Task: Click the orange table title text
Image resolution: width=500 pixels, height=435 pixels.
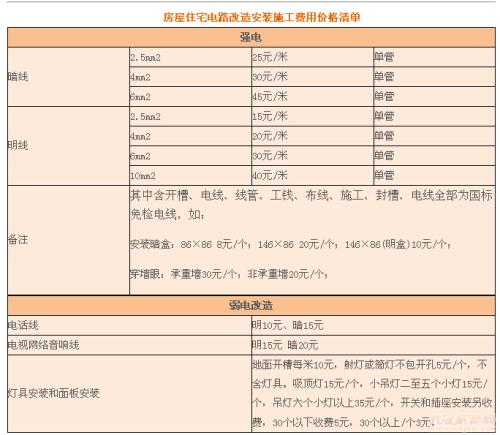Action: pyautogui.click(x=262, y=17)
